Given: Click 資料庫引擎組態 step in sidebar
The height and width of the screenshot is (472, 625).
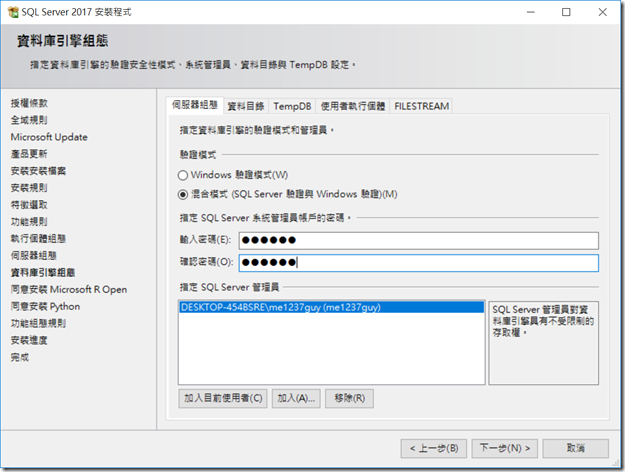Looking at the screenshot, I should click(43, 273).
